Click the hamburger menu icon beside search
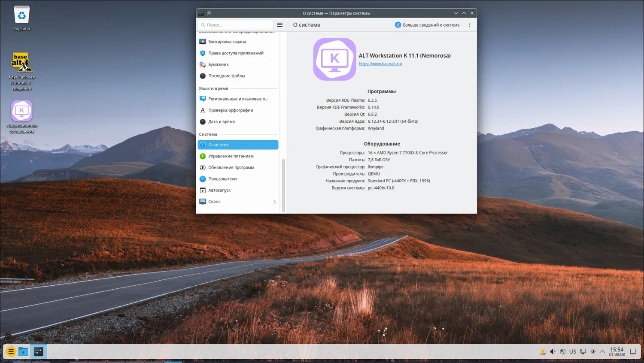This screenshot has width=644, height=363. click(x=280, y=25)
